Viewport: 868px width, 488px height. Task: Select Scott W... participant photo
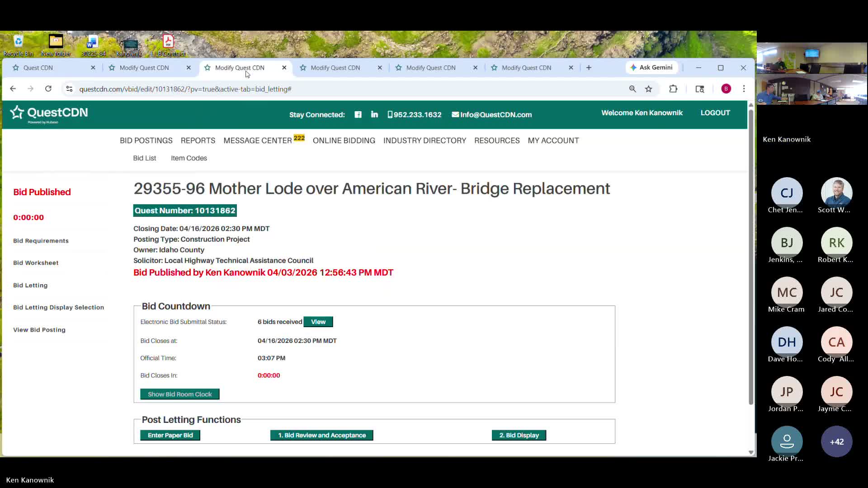tap(836, 193)
